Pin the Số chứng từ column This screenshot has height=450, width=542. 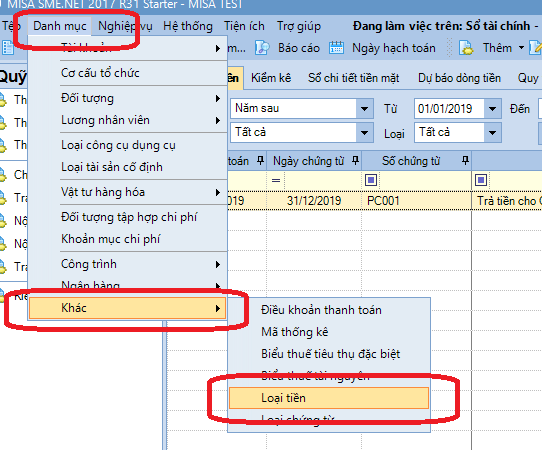pyautogui.click(x=465, y=160)
